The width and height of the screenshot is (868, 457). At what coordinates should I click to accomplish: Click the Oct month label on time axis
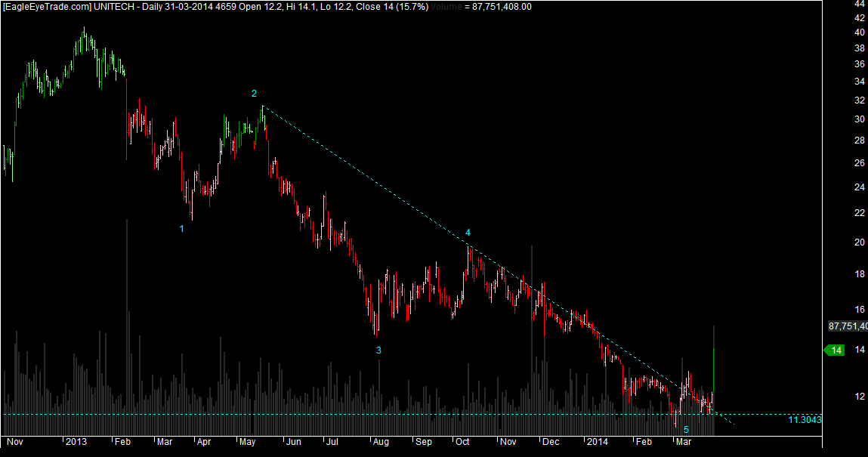click(x=462, y=441)
